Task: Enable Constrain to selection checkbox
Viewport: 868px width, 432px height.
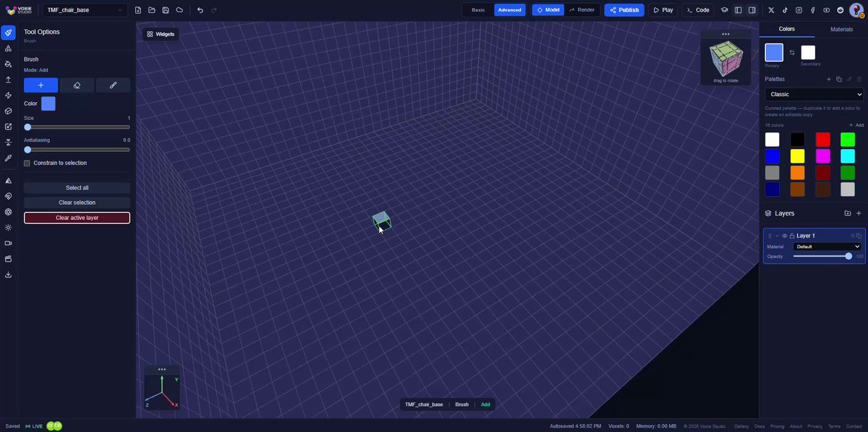Action: (27, 163)
